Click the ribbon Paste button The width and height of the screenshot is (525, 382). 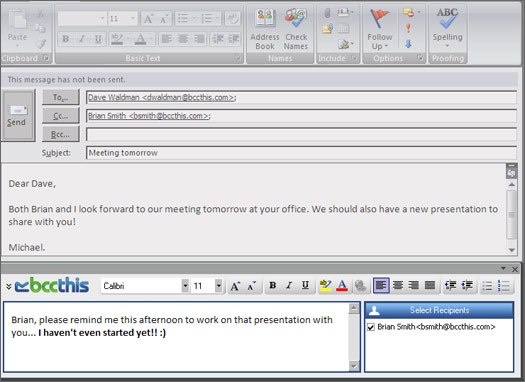click(17, 28)
